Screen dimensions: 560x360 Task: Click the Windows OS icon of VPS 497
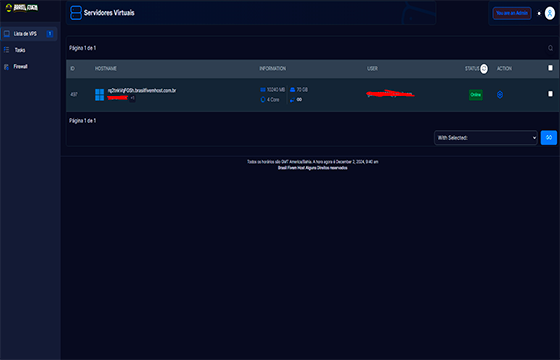[x=100, y=95]
